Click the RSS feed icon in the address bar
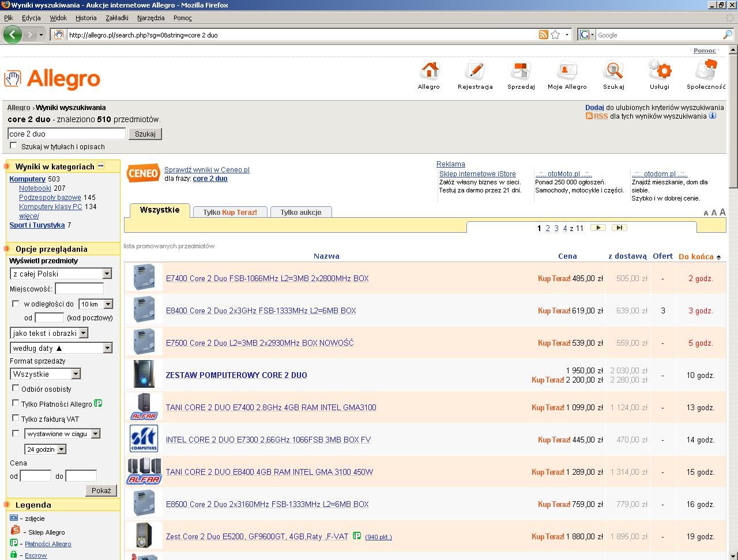The height and width of the screenshot is (560, 738). click(x=543, y=35)
